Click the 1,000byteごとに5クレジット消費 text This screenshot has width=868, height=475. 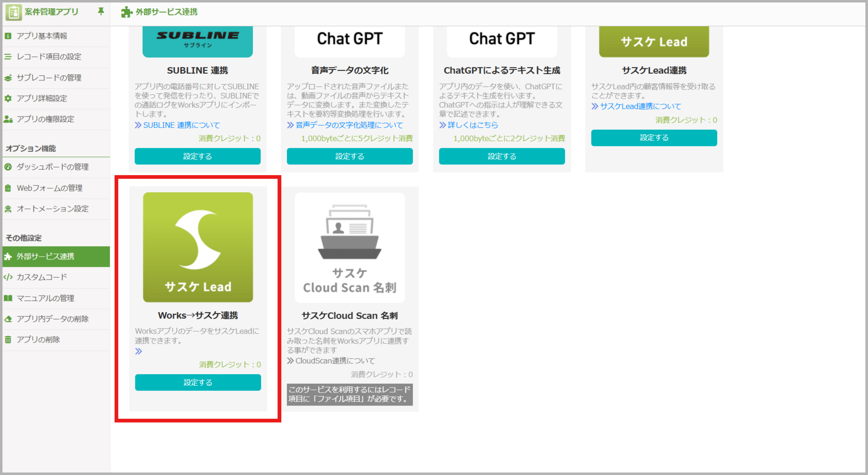pyautogui.click(x=357, y=138)
